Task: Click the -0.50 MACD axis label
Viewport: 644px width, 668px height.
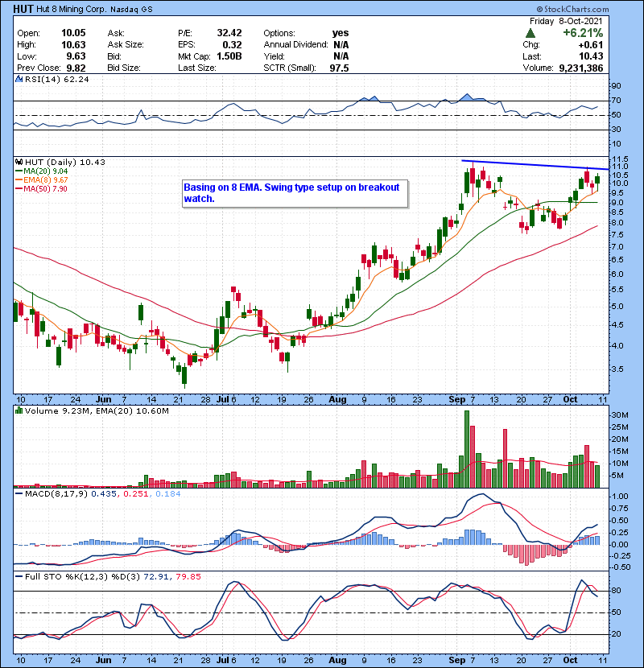Action: (619, 567)
